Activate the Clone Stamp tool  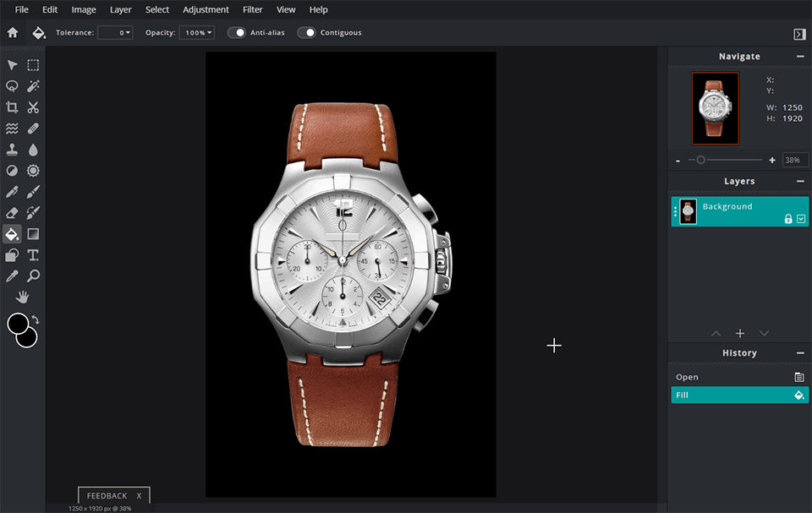click(11, 149)
